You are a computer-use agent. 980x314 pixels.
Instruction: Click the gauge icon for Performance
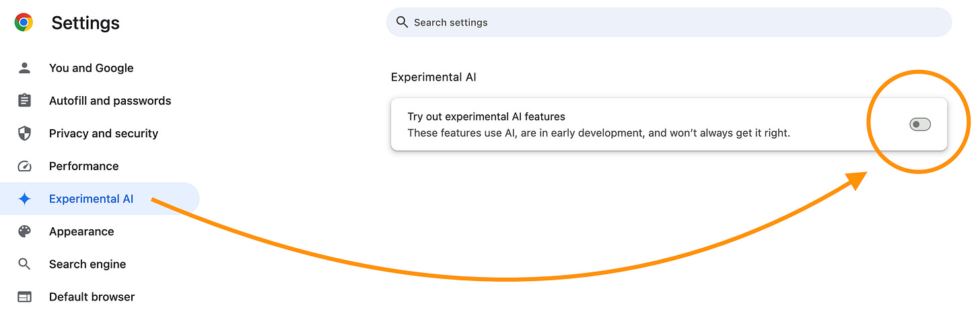24,166
